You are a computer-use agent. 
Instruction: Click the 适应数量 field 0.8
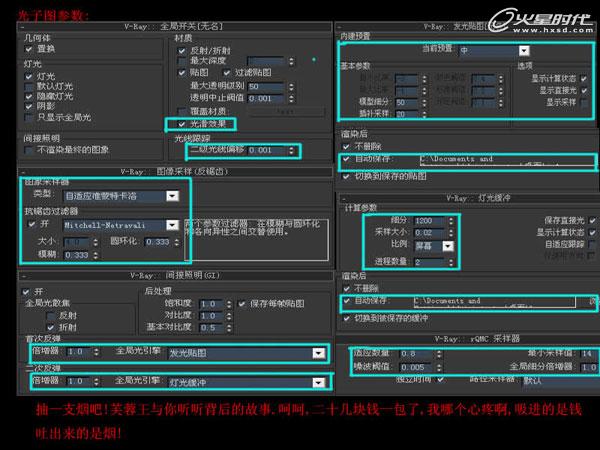pos(416,354)
